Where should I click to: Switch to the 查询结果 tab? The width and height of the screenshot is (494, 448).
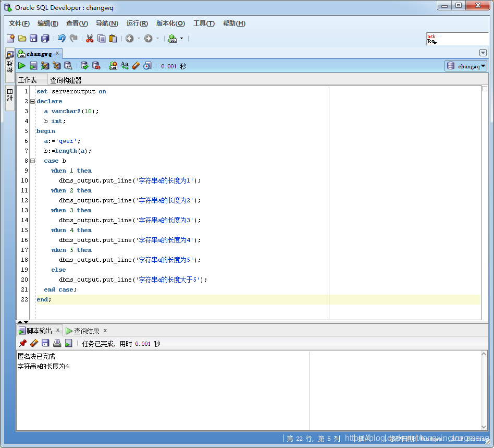(82, 331)
